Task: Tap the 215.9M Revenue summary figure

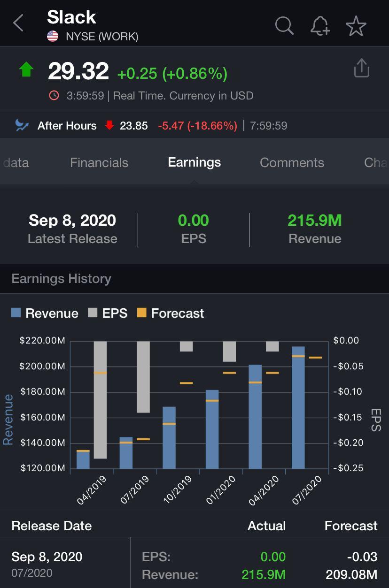Action: coord(315,220)
